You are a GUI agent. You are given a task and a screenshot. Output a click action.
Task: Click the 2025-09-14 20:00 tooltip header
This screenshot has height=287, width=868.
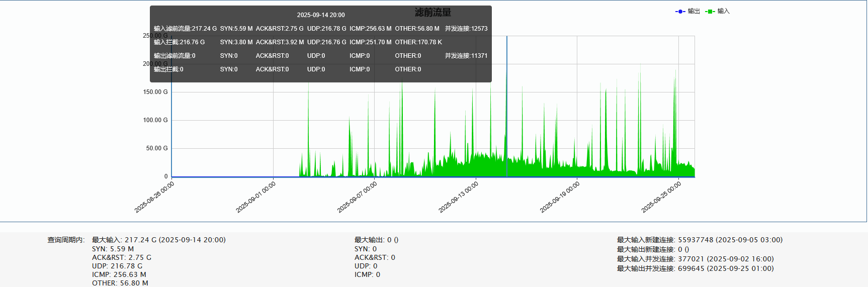point(321,15)
